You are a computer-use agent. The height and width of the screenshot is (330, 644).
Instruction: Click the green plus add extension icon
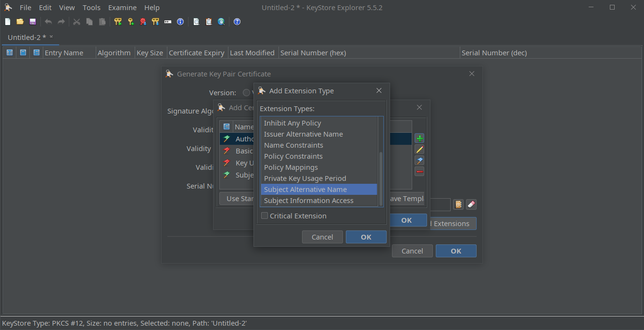pyautogui.click(x=419, y=139)
